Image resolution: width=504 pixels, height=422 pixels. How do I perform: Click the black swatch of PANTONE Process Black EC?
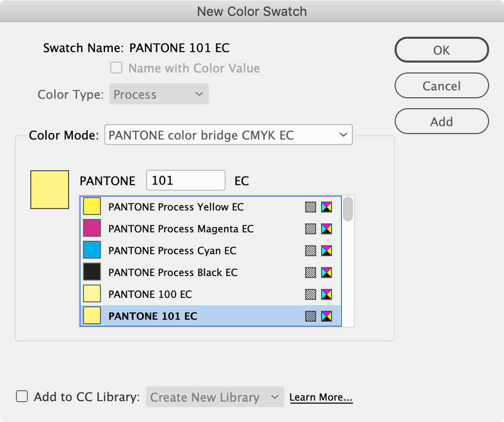tap(91, 272)
